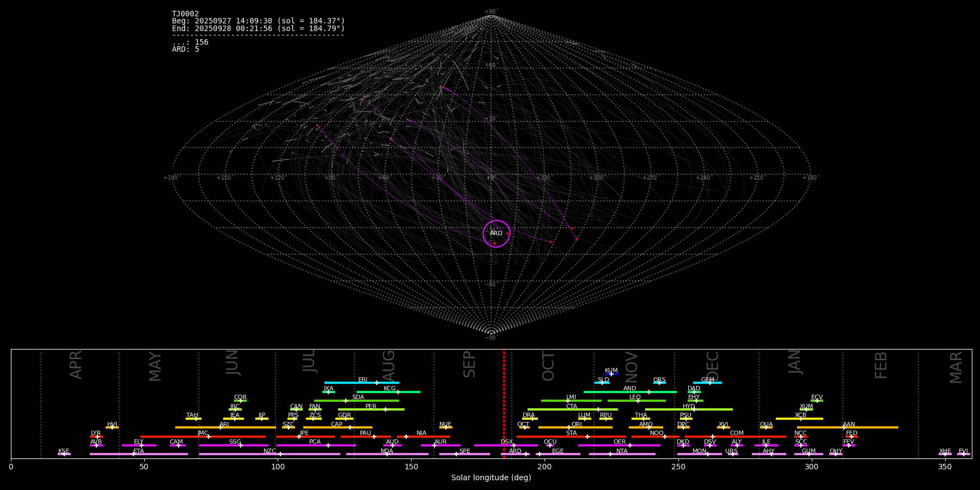Click the '...: 156' sporadic count text

[x=190, y=42]
